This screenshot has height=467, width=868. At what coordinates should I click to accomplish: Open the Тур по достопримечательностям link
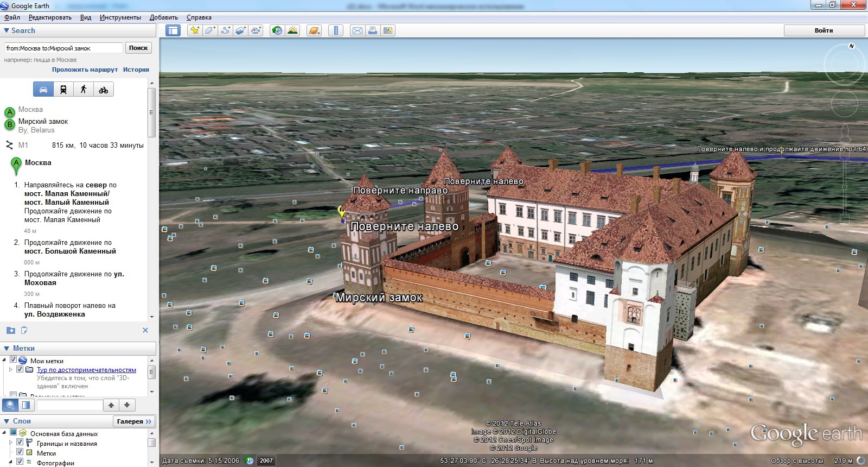[x=86, y=370]
